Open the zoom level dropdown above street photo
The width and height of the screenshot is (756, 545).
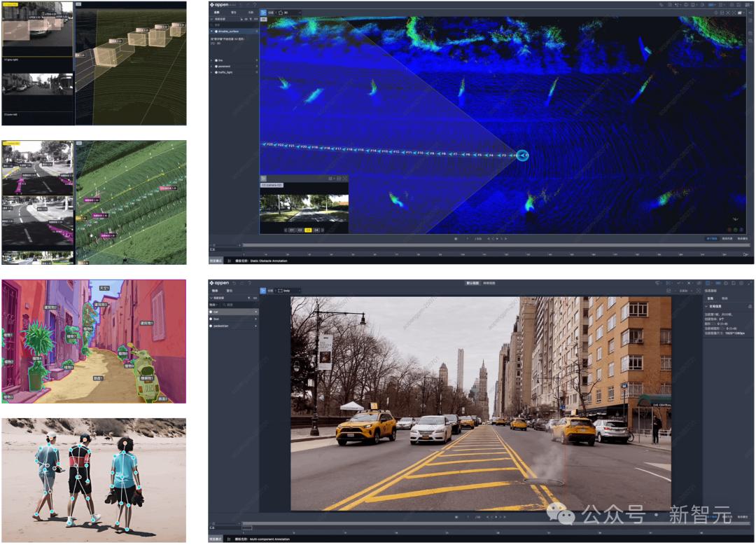click(683, 290)
